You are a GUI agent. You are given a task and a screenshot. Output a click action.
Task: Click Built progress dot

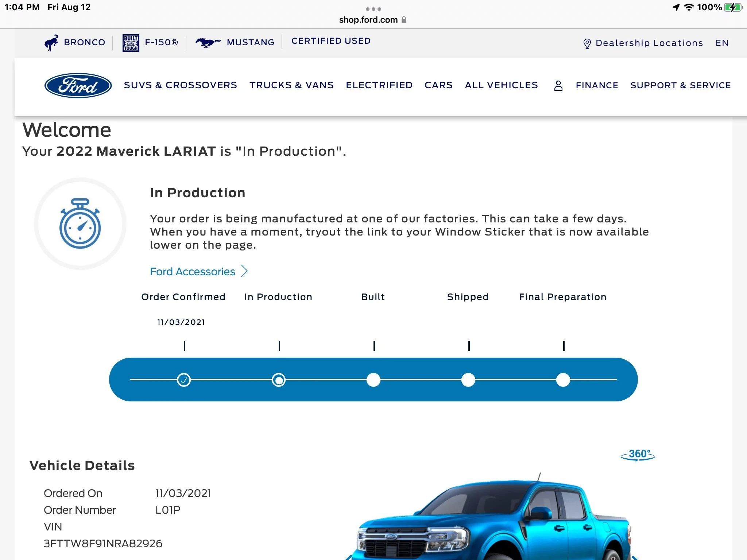pyautogui.click(x=373, y=380)
